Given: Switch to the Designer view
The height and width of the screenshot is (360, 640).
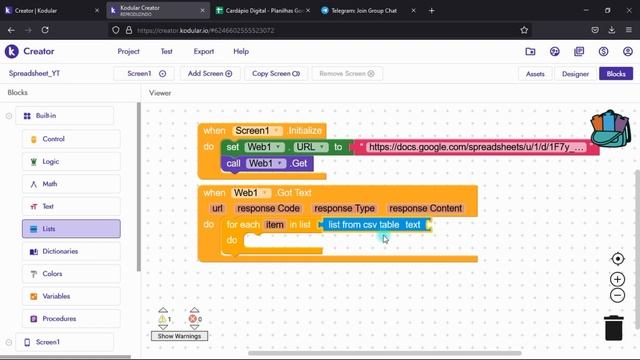Looking at the screenshot, I should 575,74.
